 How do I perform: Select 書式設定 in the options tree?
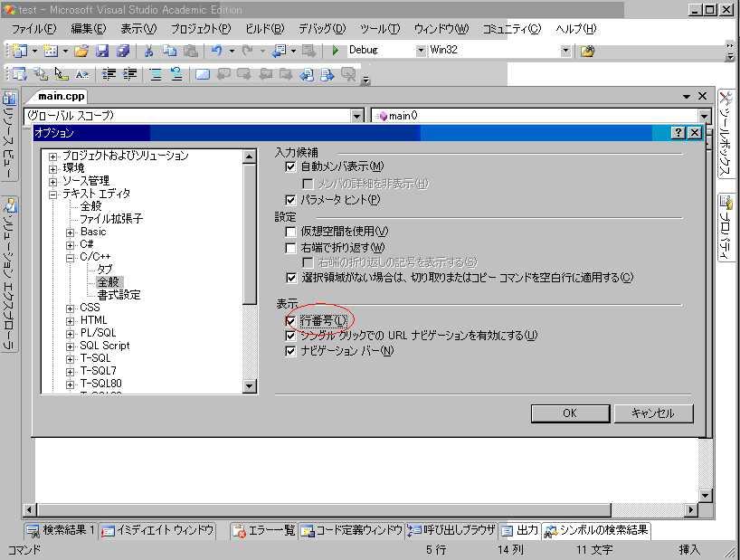pyautogui.click(x=119, y=295)
